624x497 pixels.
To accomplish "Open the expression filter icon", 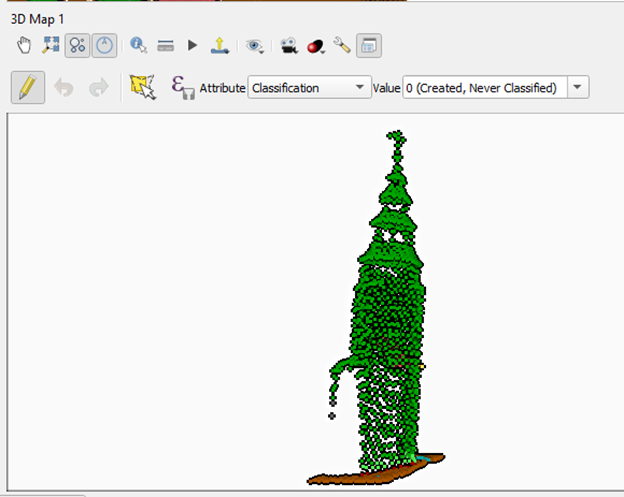I will [x=182, y=88].
